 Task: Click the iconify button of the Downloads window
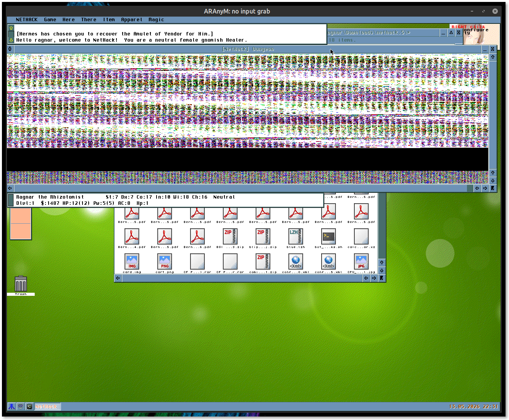tap(443, 33)
